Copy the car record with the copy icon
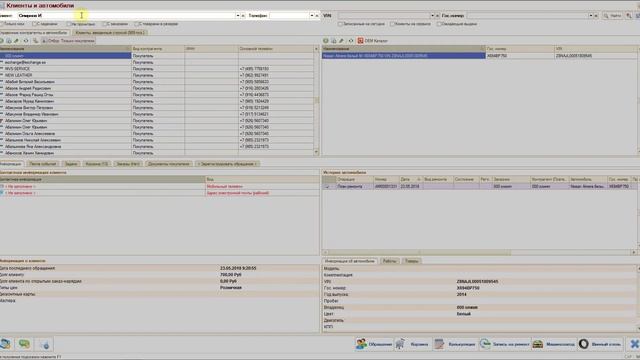 click(x=333, y=41)
